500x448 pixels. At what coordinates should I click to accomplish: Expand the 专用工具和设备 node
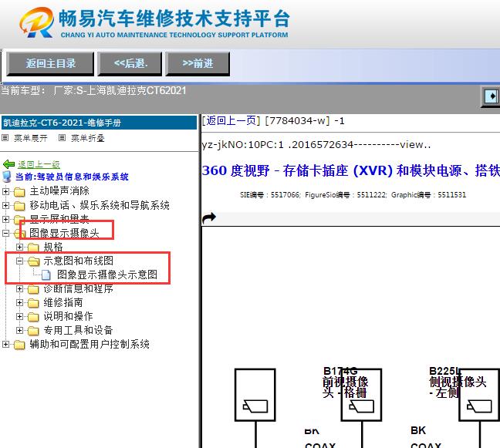(19, 330)
